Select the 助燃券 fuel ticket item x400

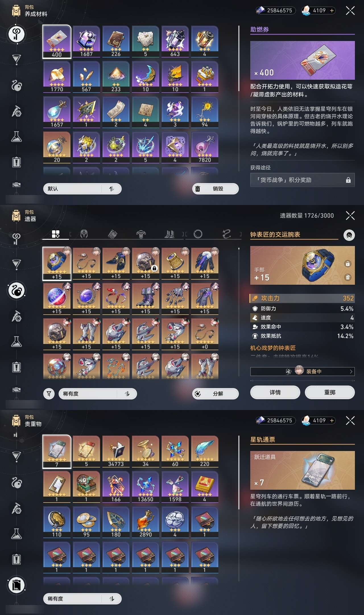pos(57,42)
